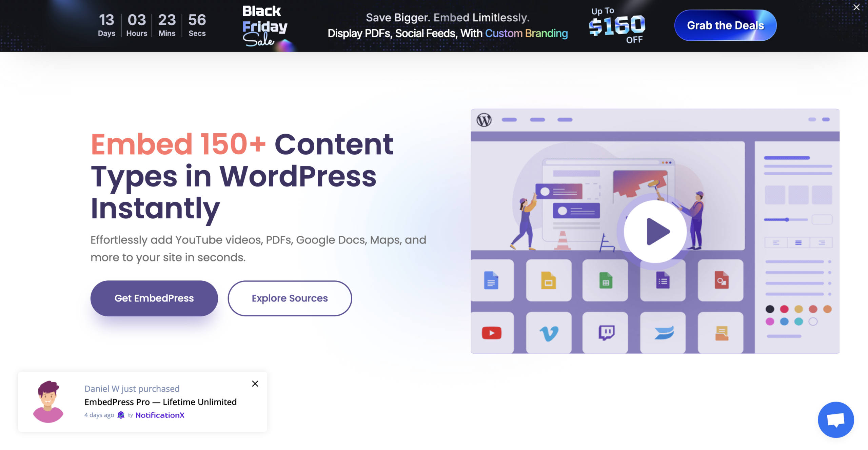
Task: Open the live chat widget
Action: 836,420
